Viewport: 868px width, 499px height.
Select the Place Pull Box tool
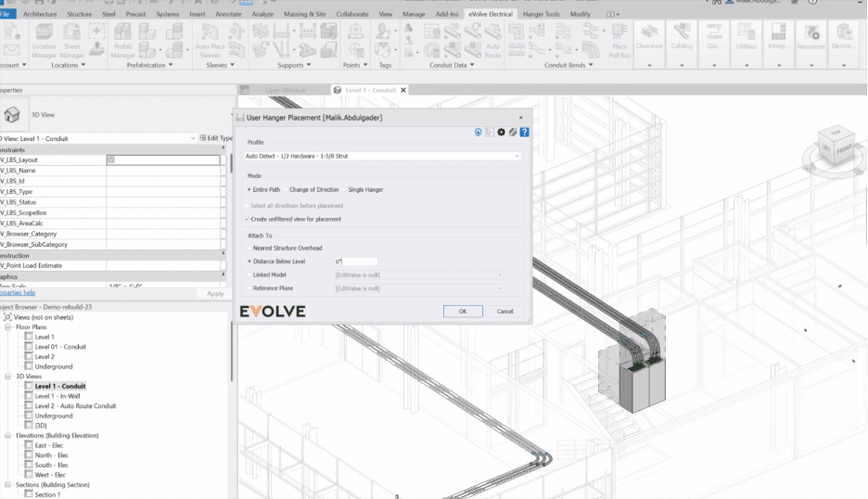(619, 41)
